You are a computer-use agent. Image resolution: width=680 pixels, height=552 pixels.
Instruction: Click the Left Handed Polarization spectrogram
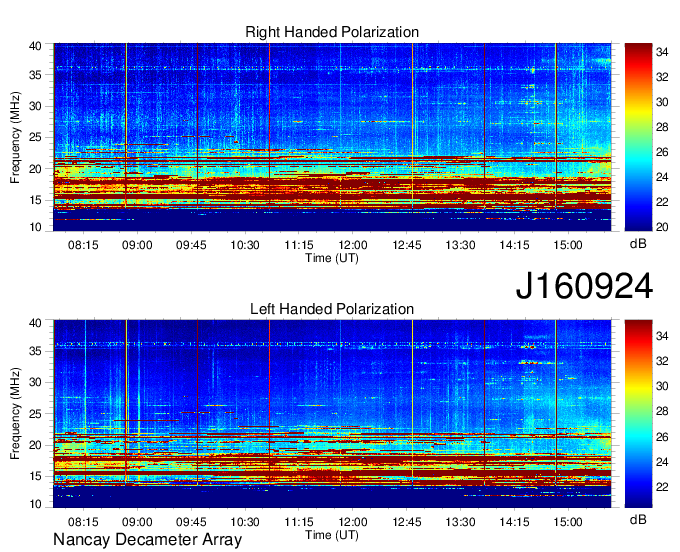[332, 414]
